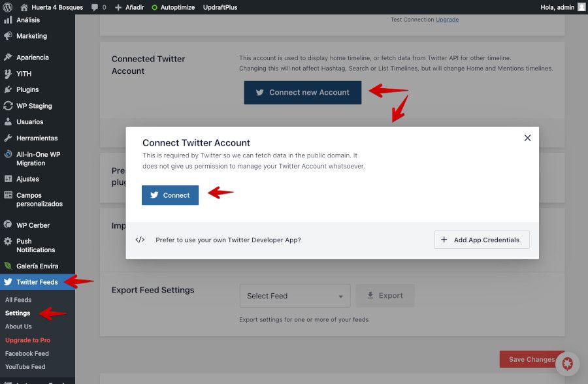Click the Análisis bar chart icon

[8, 20]
